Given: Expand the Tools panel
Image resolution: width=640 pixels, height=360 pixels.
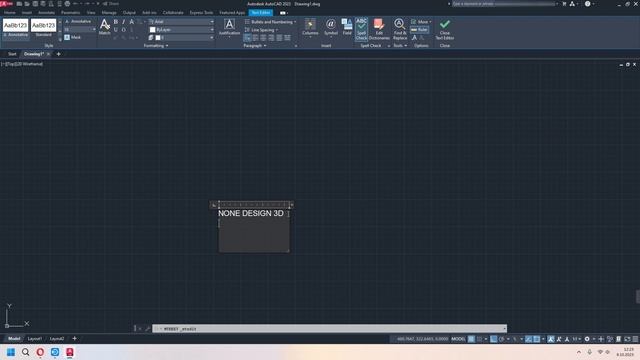Looking at the screenshot, I should (400, 46).
